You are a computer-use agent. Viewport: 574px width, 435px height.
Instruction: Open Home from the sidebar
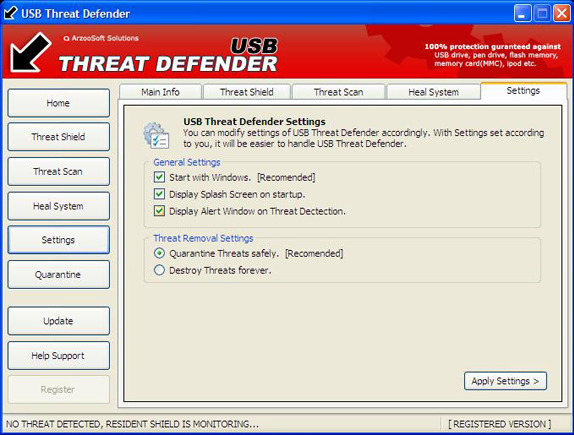click(59, 103)
